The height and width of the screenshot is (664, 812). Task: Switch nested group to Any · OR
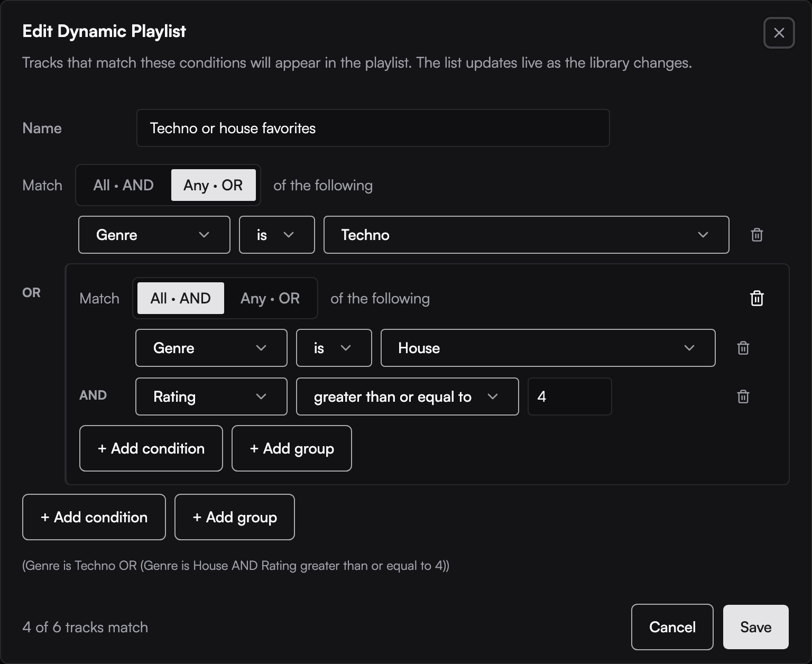(270, 298)
